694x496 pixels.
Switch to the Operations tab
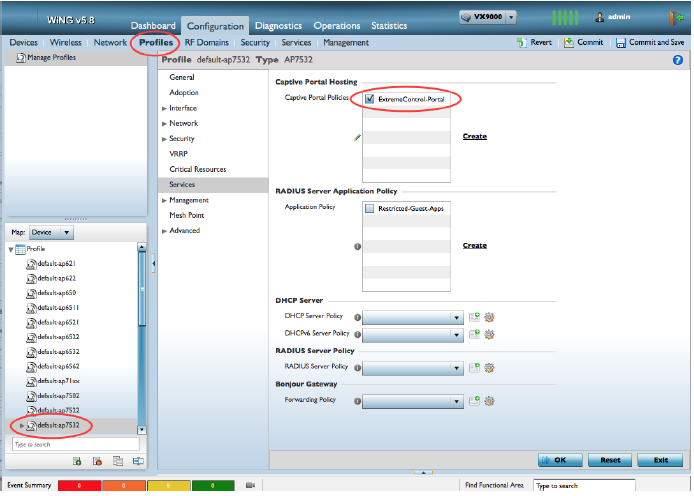coord(337,26)
